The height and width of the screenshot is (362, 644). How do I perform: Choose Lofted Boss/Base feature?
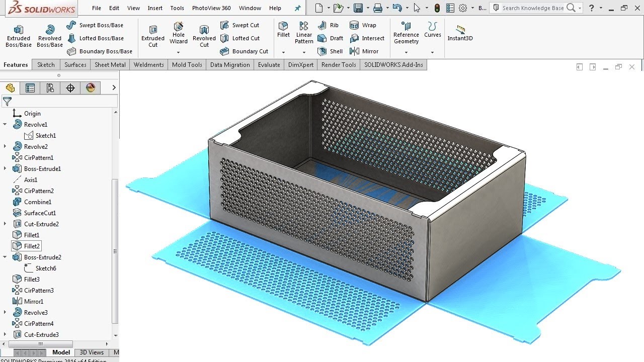(x=95, y=38)
